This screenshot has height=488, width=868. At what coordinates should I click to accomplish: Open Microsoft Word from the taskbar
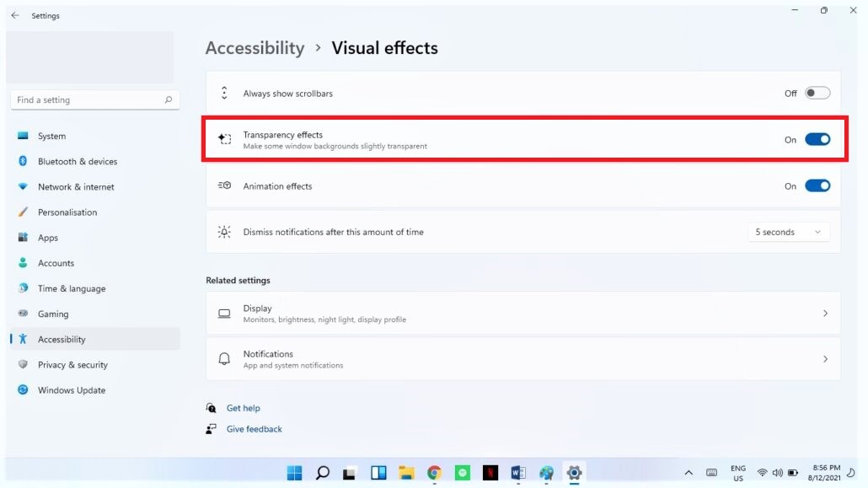(x=517, y=473)
